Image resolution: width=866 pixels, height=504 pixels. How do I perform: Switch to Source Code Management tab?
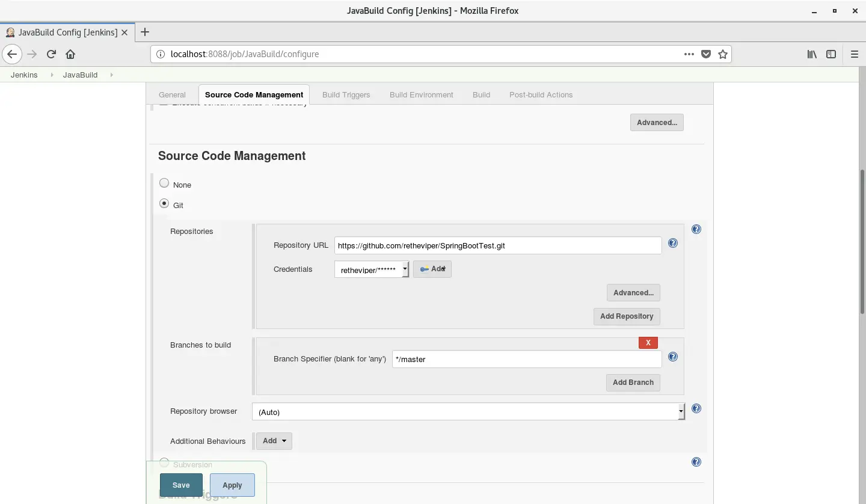click(x=254, y=95)
